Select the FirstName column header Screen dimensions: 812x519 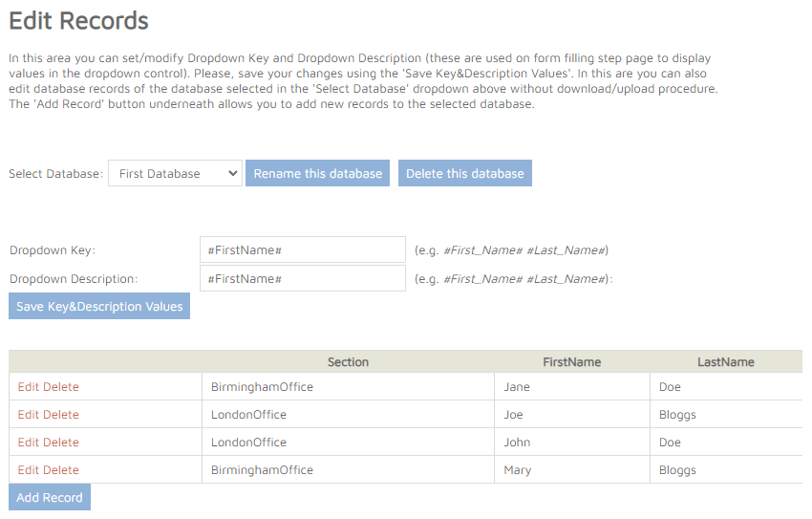571,362
